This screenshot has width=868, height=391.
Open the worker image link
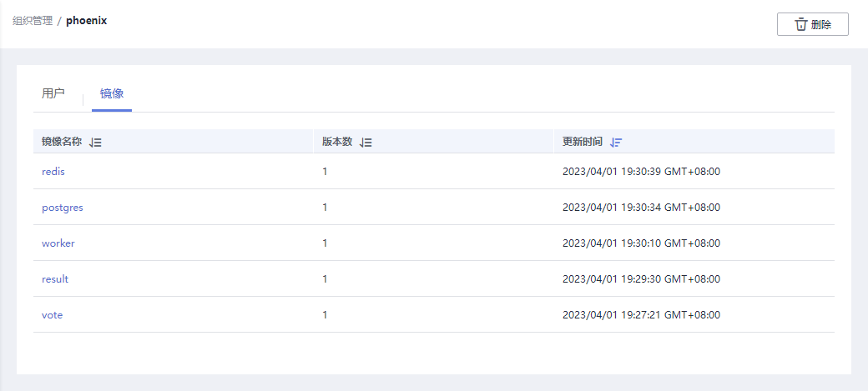58,243
